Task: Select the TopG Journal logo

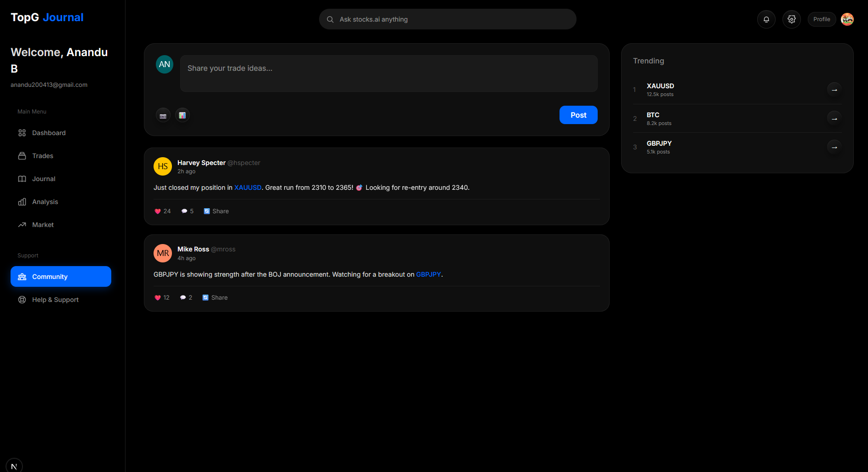Action: pos(46,17)
